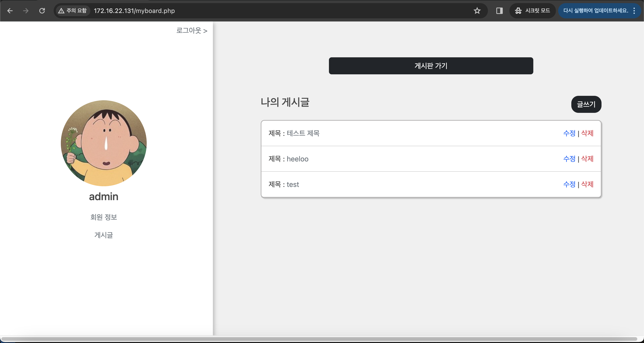The width and height of the screenshot is (644, 343).
Task: Click the admin profile picture
Action: (104, 143)
